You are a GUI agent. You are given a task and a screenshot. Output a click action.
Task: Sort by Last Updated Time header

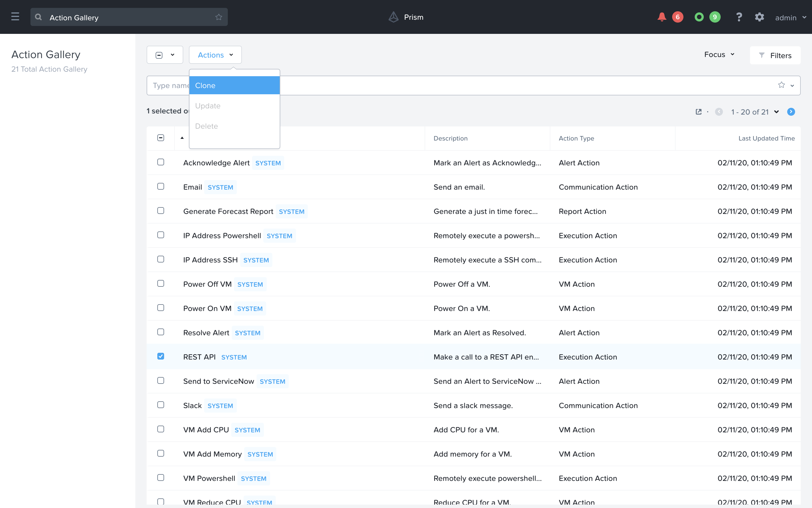coord(766,138)
